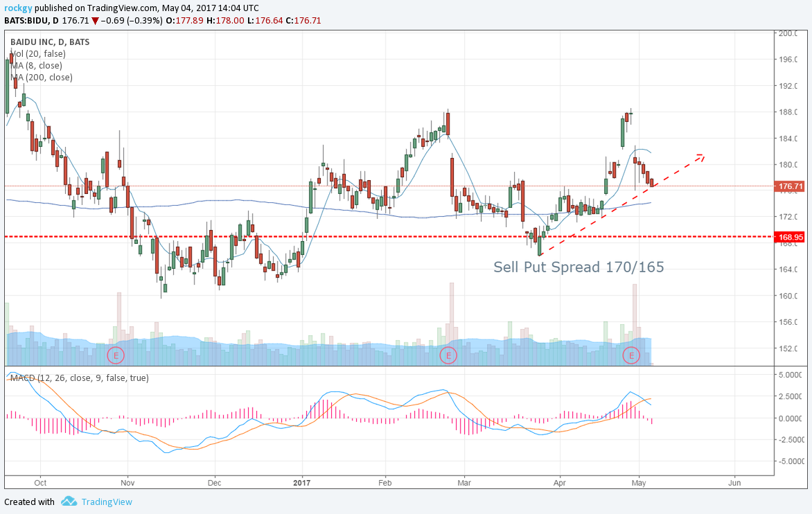Viewport: 812px width, 514px height.
Task: Click the Sell Put Spread 170/165 annotation
Action: pos(579,267)
